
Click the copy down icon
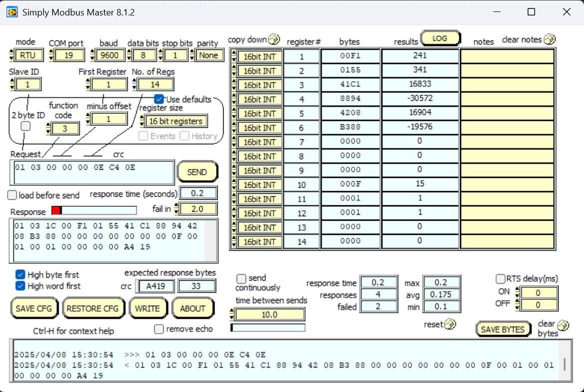(274, 39)
